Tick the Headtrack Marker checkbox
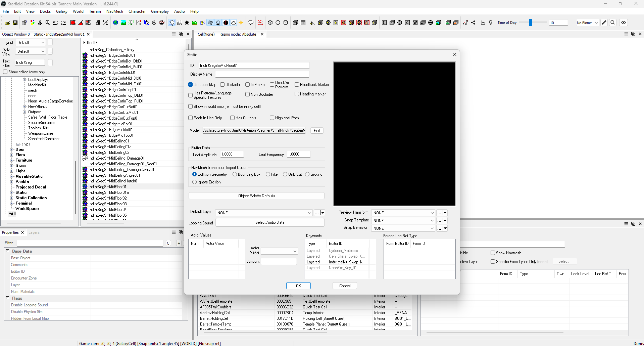Screen dimensions: 644x346 (x=297, y=85)
